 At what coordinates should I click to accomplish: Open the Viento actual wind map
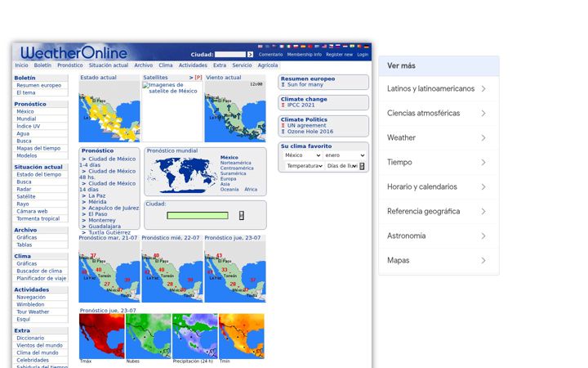tap(235, 111)
